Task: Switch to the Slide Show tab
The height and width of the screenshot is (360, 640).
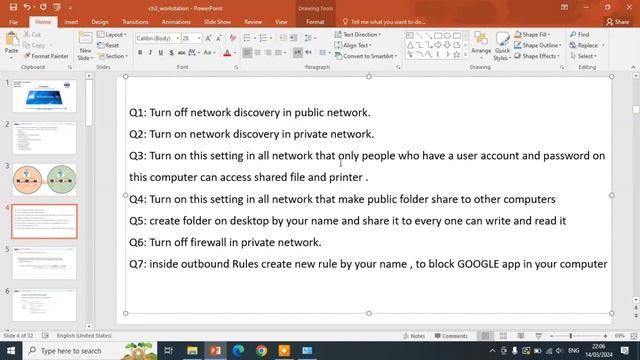Action: pos(218,22)
